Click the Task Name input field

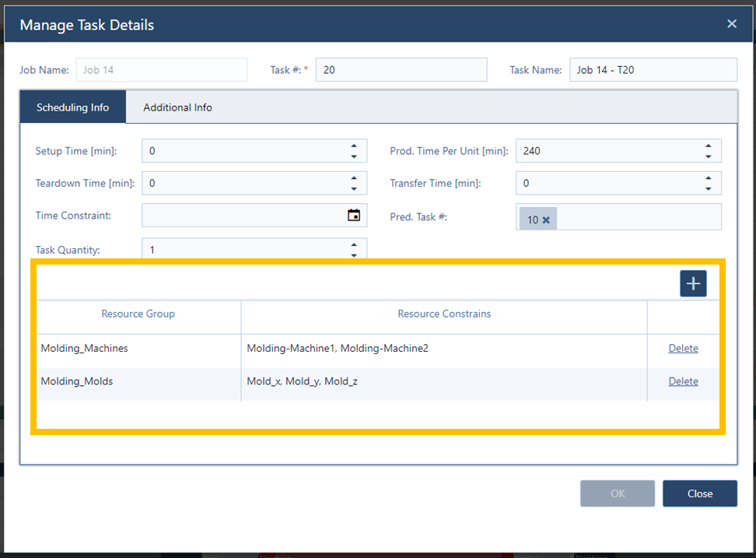[653, 69]
